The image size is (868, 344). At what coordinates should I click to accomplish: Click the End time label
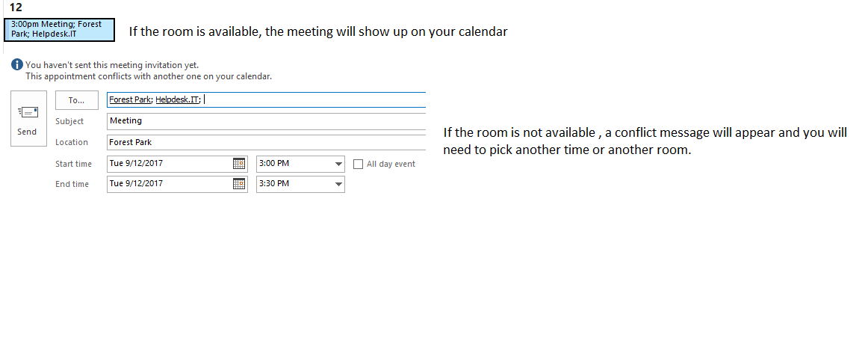point(72,184)
